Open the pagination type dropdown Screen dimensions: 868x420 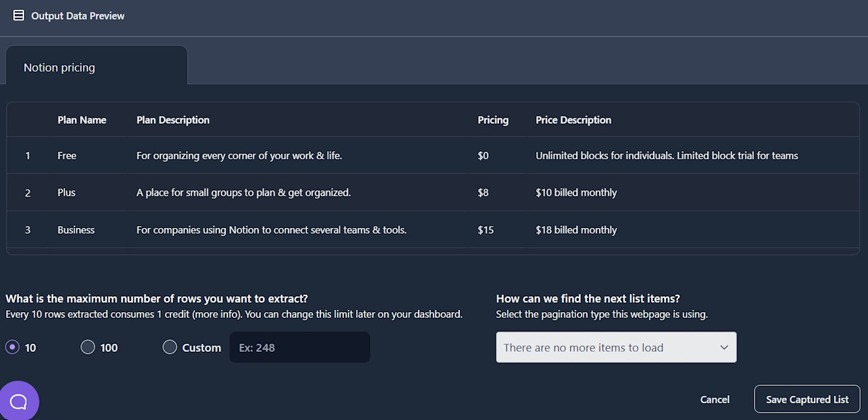coord(616,348)
